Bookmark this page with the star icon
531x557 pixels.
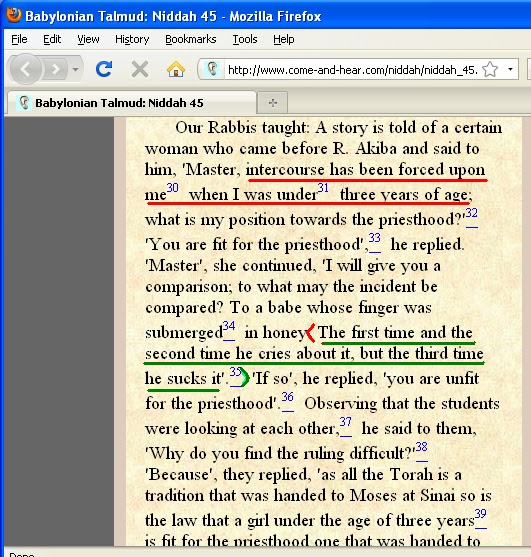pos(490,69)
